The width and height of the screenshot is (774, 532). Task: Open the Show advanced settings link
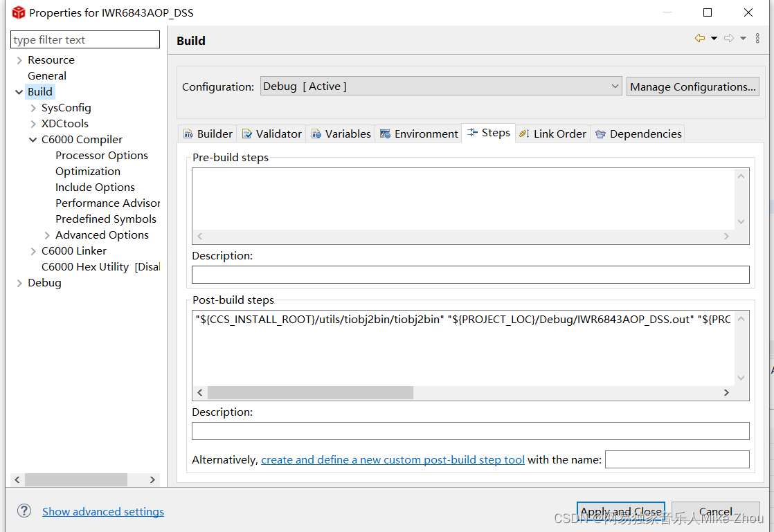[x=103, y=511]
